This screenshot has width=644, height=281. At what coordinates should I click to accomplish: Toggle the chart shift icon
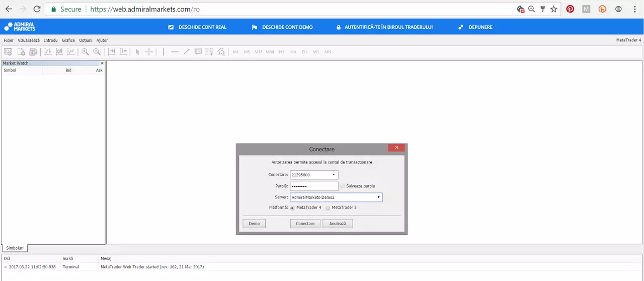point(123,51)
